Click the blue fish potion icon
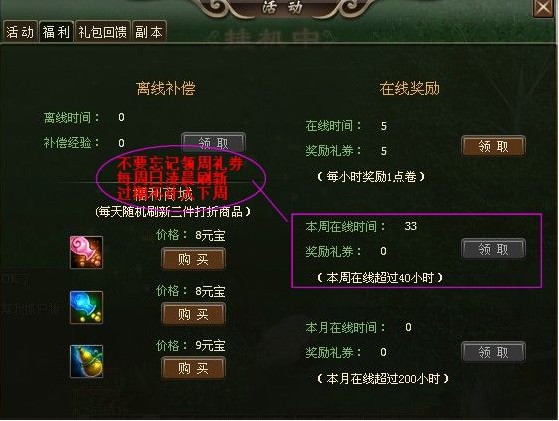The height and width of the screenshot is (421, 559). click(x=86, y=307)
